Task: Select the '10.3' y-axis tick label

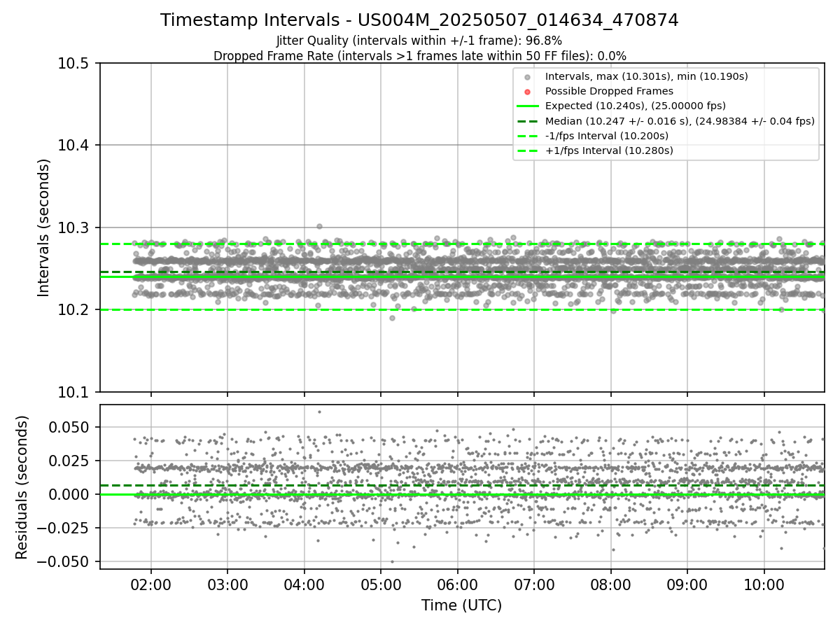Action: [x=73, y=228]
